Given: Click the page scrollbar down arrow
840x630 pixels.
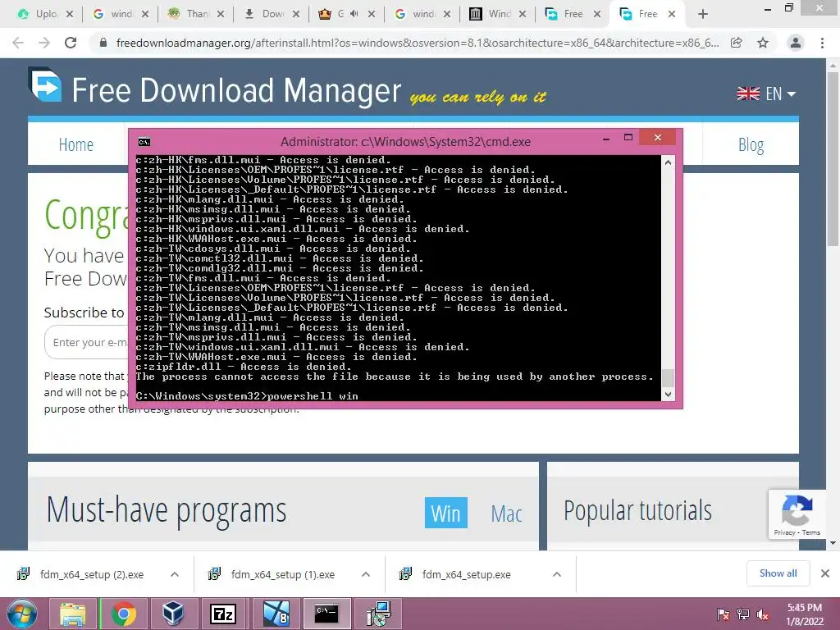Looking at the screenshot, I should [x=833, y=543].
